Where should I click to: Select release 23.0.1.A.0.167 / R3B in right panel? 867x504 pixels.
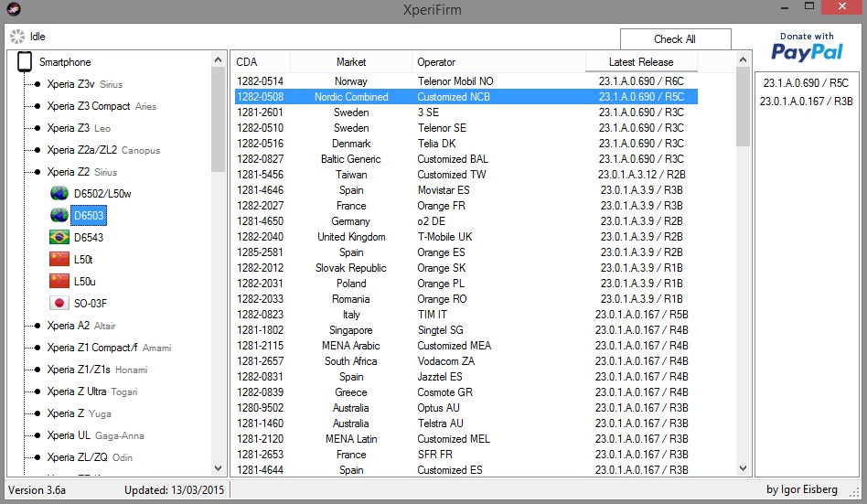806,102
